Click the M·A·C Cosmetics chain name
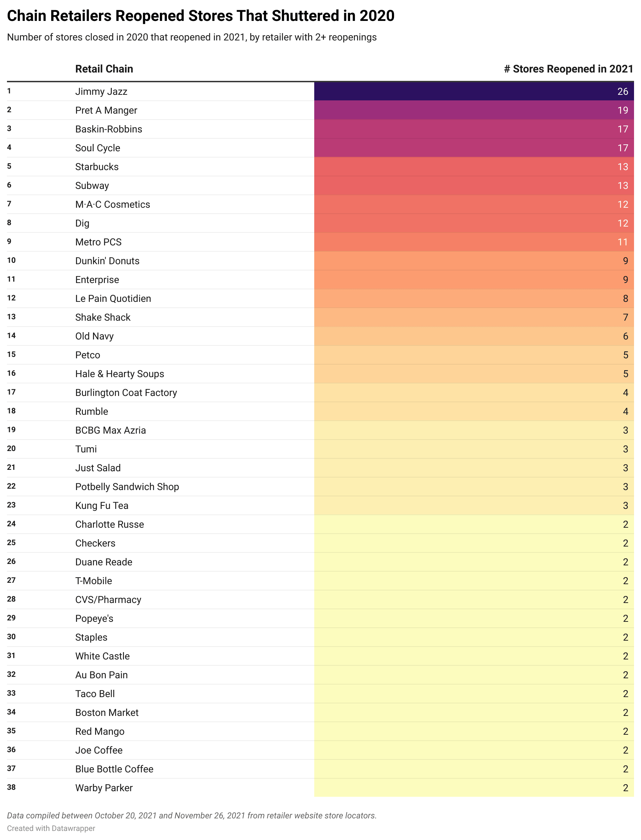The height and width of the screenshot is (840, 641). click(113, 205)
